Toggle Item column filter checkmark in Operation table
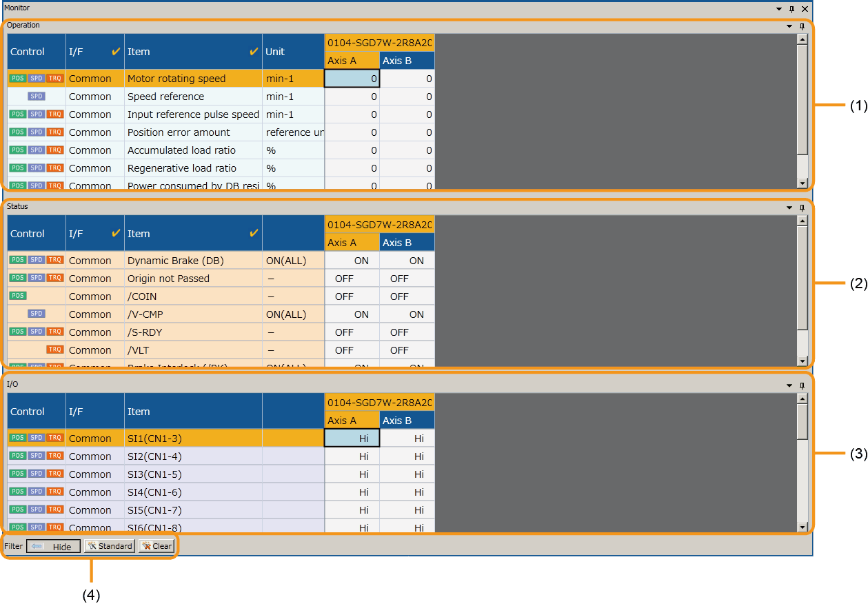The height and width of the screenshot is (604, 868). pos(254,52)
